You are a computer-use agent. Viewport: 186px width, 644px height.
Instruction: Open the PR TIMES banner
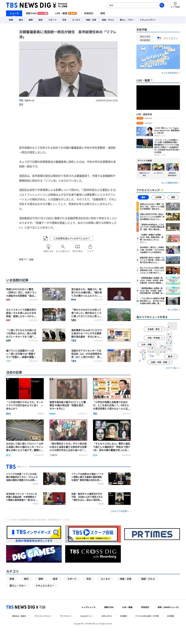pos(152,534)
